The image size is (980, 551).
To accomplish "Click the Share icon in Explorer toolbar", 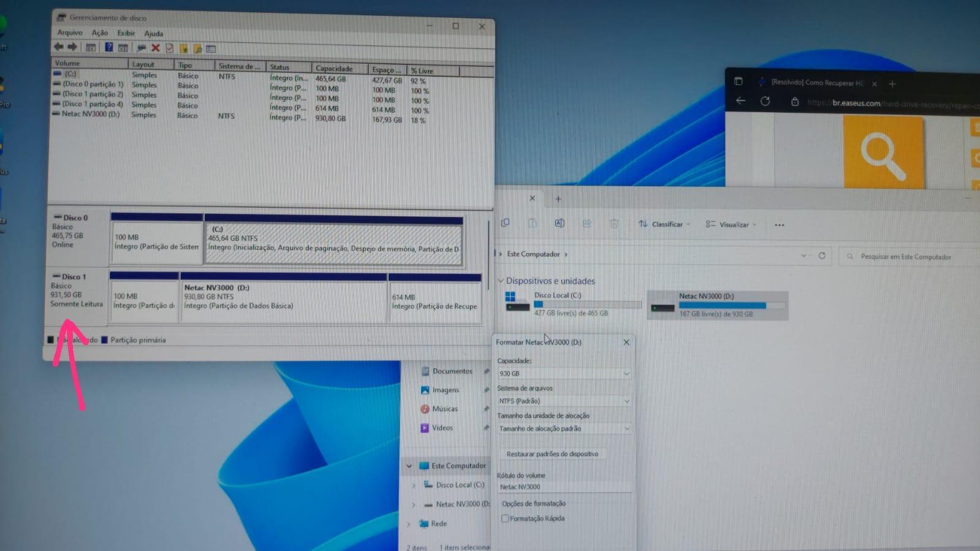I will [x=587, y=224].
